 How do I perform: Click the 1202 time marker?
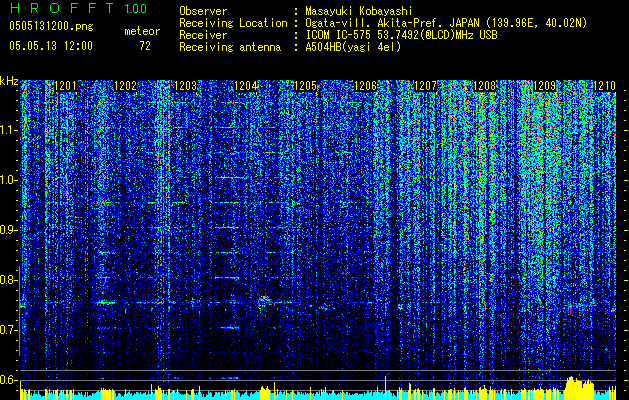(125, 86)
